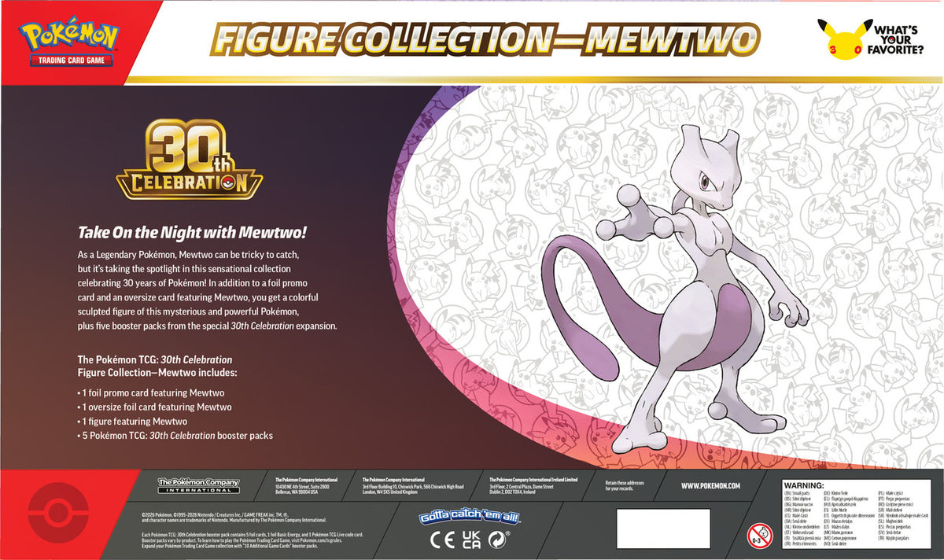Screen dimensions: 944x560
Task: Click the Figure Collection—Mewtwo title
Action: [x=487, y=39]
